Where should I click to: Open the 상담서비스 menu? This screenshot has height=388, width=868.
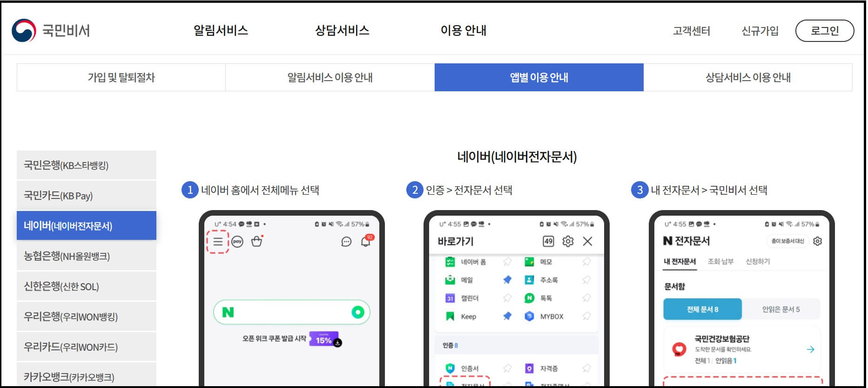coord(342,30)
